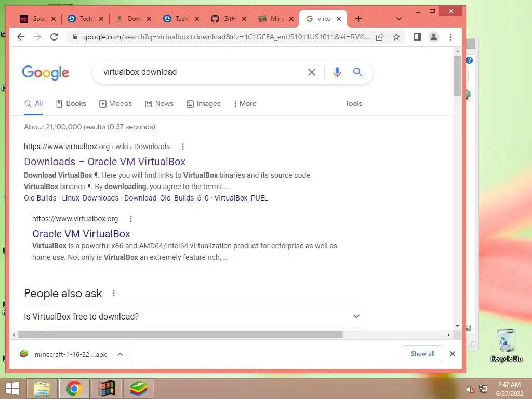Click the Chrome taskbar icon

click(x=74, y=389)
